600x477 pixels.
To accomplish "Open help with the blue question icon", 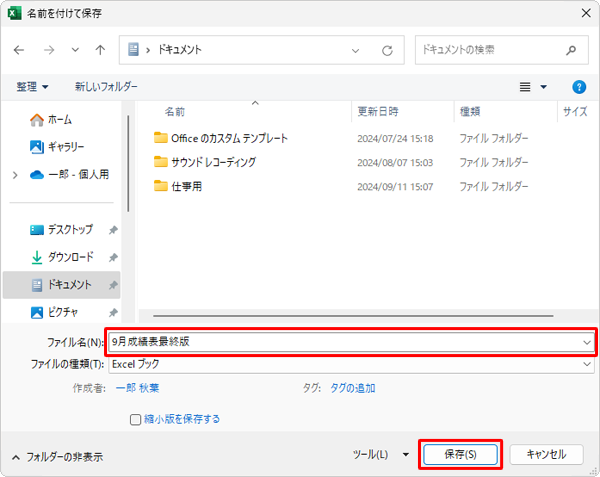I will 579,87.
